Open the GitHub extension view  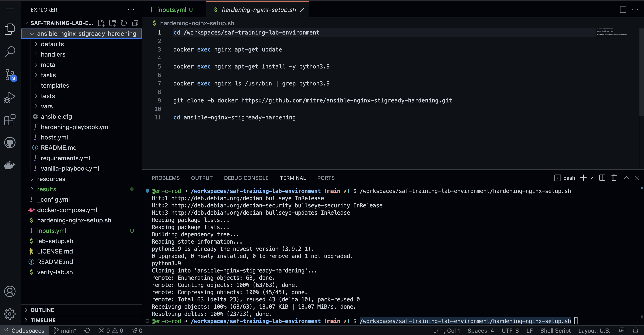point(10,142)
